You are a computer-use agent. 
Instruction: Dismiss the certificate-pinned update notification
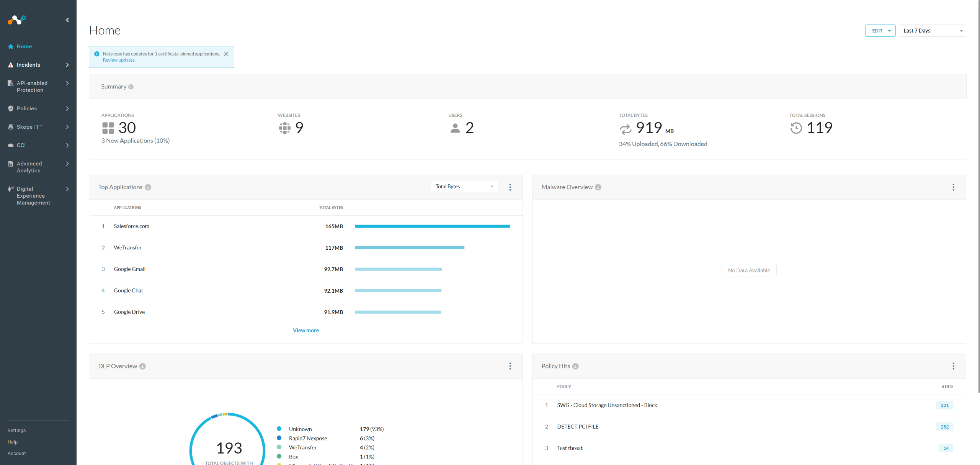(226, 54)
